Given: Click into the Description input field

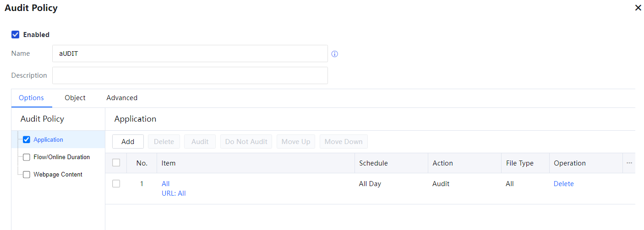Looking at the screenshot, I should click(190, 75).
